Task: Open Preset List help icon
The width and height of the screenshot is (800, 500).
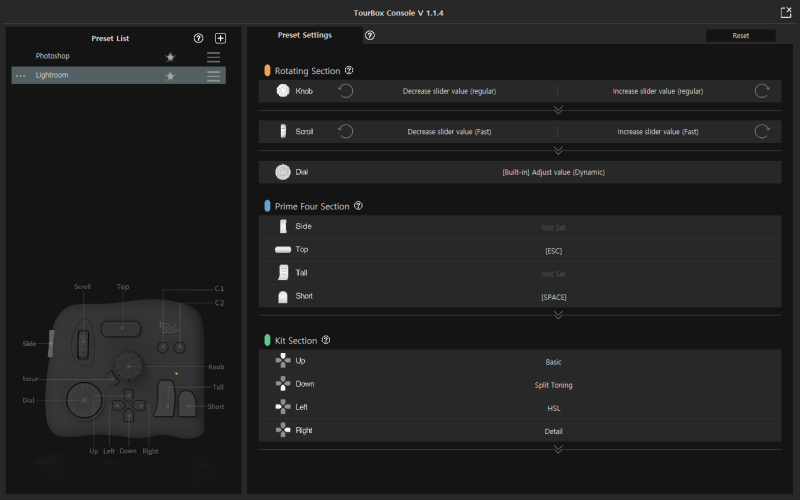Action: [x=198, y=38]
